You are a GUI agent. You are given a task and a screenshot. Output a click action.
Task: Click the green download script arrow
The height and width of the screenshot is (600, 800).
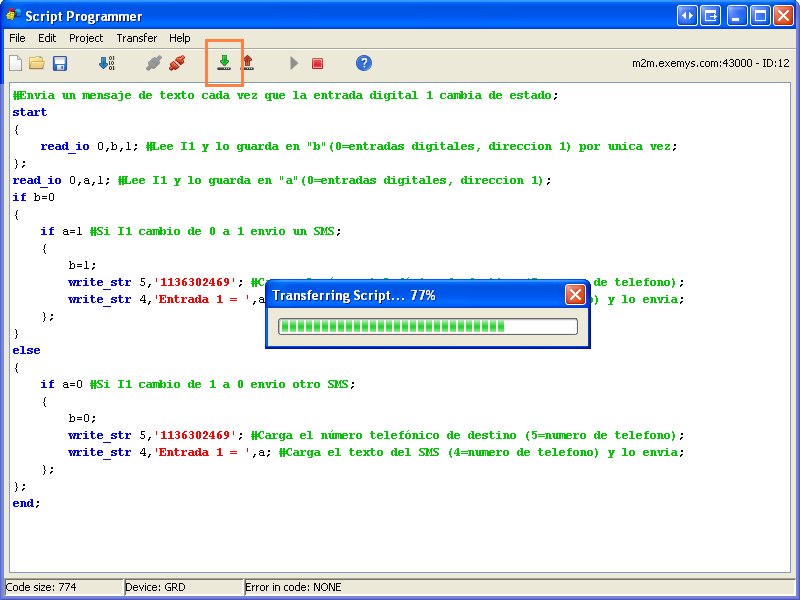pyautogui.click(x=224, y=63)
